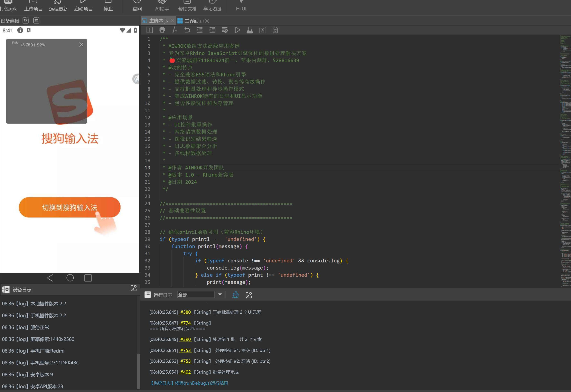This screenshot has width=571, height=392.
Task: Pop out the 设备日志 panel
Action: pos(133,288)
